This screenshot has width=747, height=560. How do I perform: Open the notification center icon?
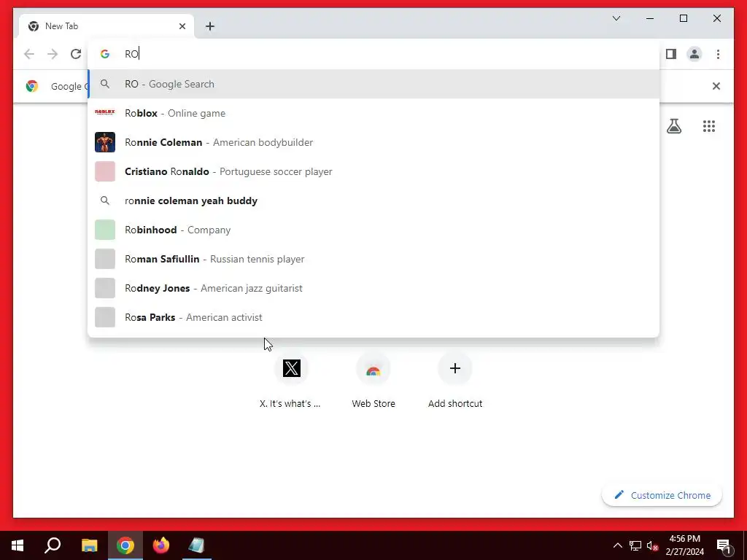click(x=723, y=545)
